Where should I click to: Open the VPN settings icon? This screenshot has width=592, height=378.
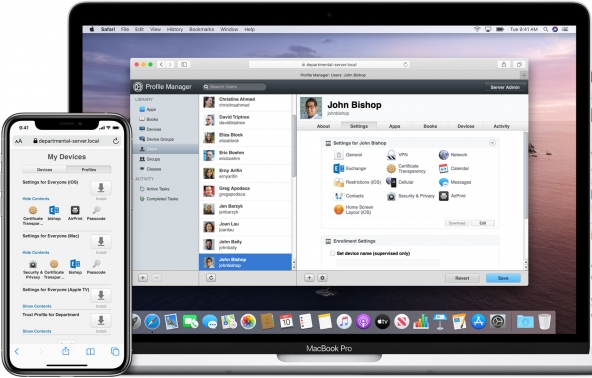pos(391,154)
